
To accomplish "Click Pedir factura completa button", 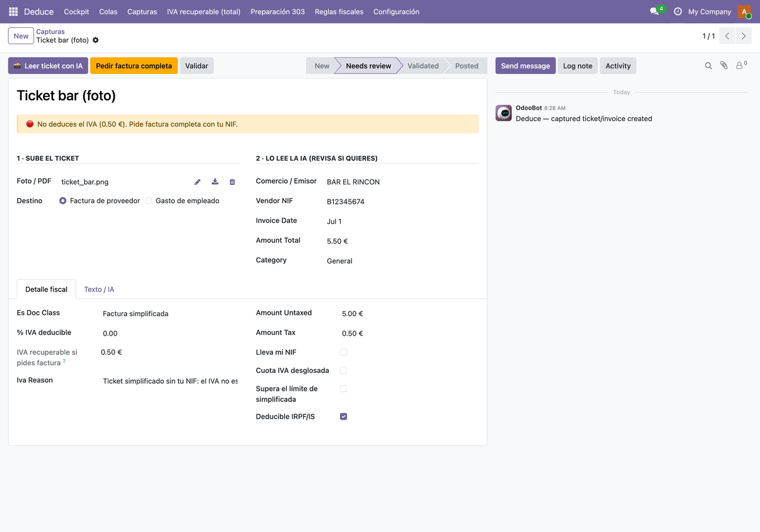I will [x=134, y=66].
